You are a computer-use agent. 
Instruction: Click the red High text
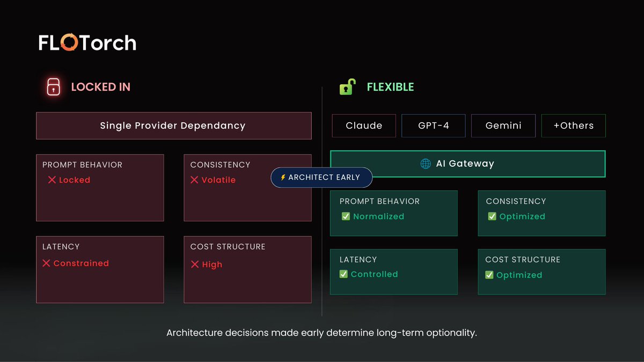(x=212, y=264)
